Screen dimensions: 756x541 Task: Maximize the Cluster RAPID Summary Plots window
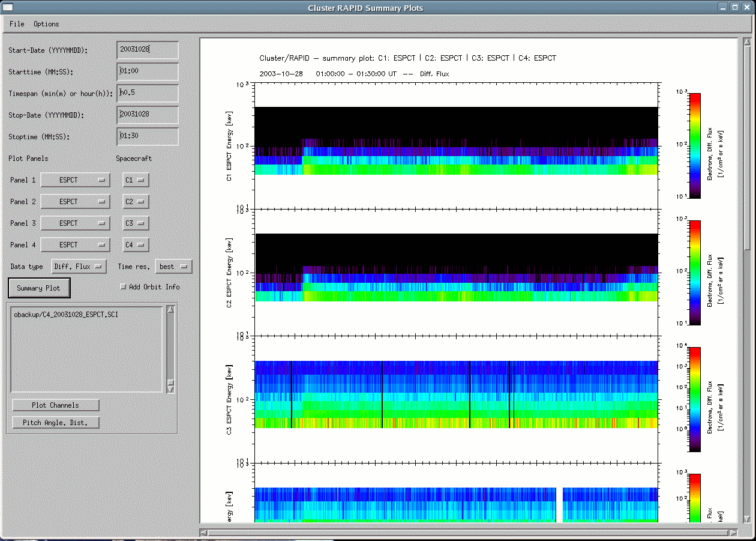[736, 7]
